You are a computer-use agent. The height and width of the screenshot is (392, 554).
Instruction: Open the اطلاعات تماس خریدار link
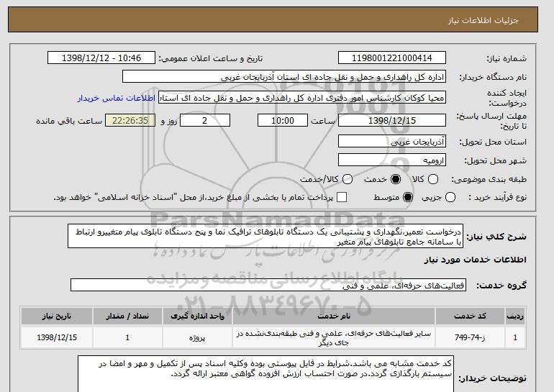[x=117, y=98]
